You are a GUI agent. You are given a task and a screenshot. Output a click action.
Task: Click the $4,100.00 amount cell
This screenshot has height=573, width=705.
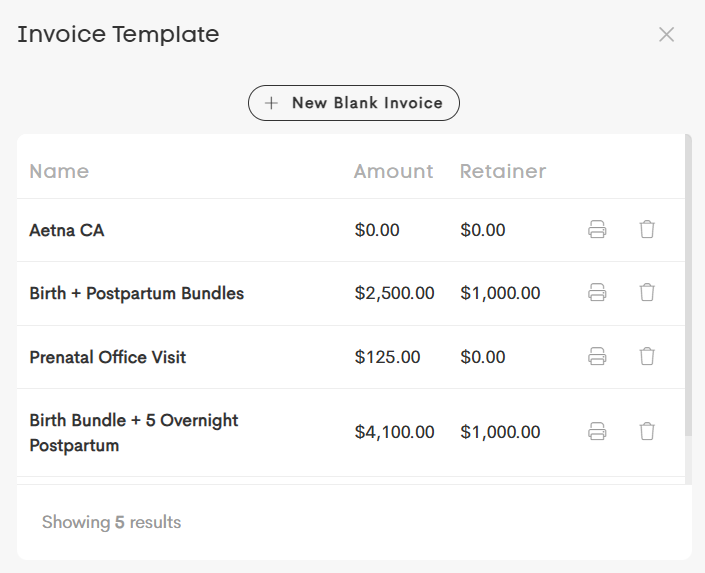point(394,432)
